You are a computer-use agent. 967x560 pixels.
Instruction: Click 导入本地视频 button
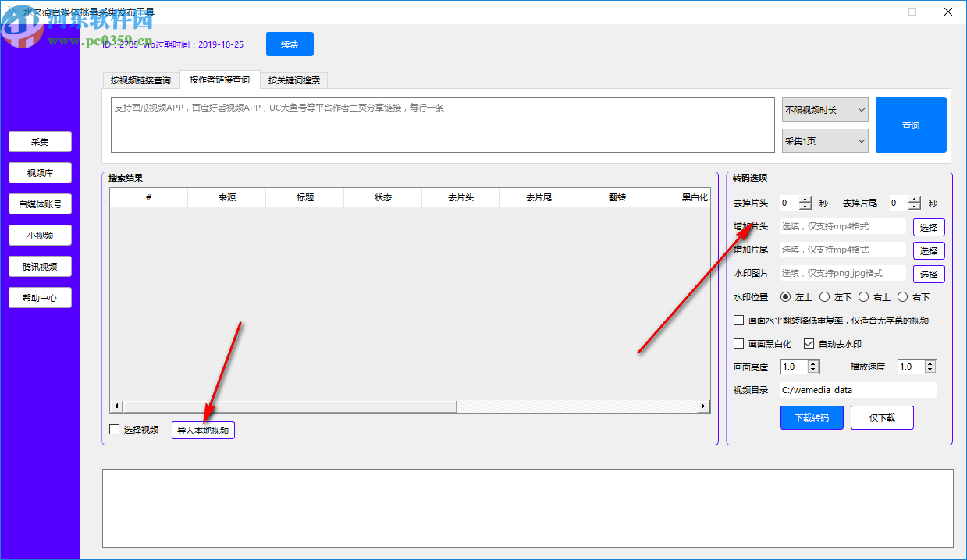pyautogui.click(x=203, y=430)
